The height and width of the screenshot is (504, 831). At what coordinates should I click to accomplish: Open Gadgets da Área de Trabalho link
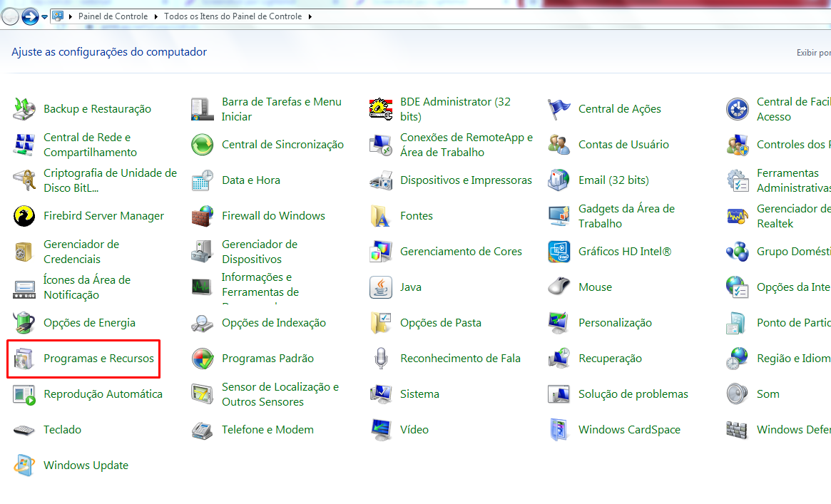coord(626,216)
